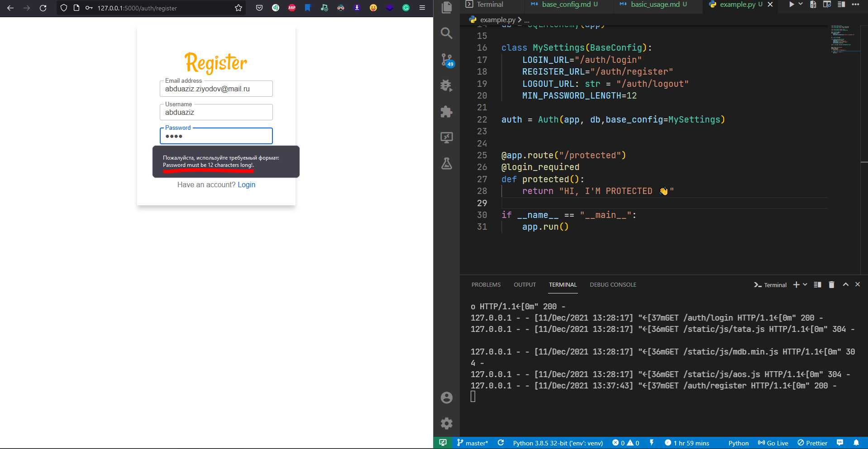Switch to the Terminal editor tab
Screen dimensions: 868x449
click(x=484, y=5)
